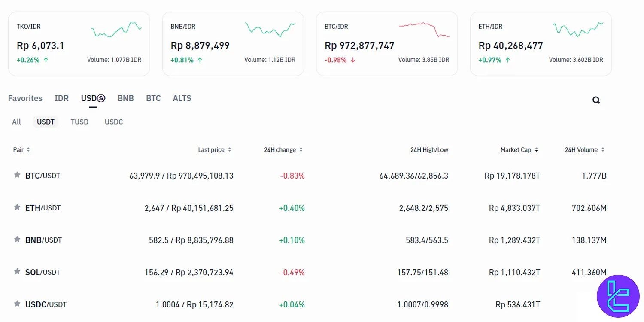The height and width of the screenshot is (322, 644).
Task: Open the BTC/IDR ticker card
Action: point(387,44)
